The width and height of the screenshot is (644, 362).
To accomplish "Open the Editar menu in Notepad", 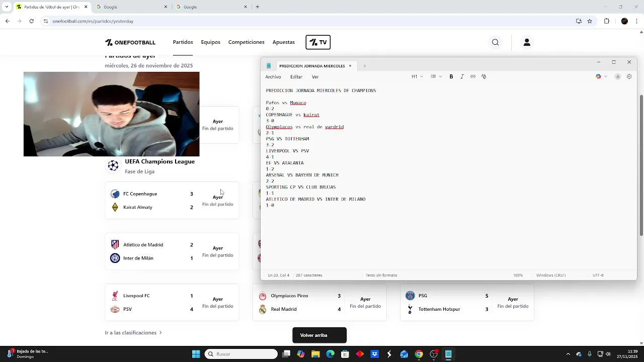I will [x=296, y=77].
